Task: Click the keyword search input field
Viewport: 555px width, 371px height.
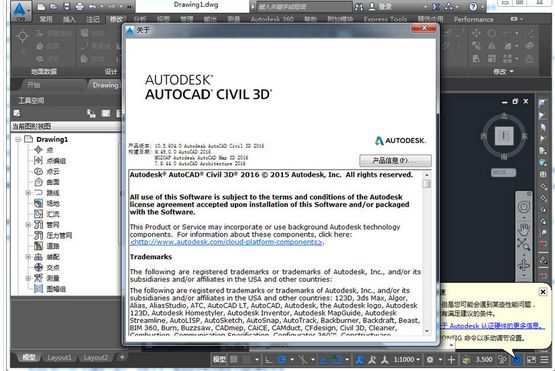Action: (304, 6)
